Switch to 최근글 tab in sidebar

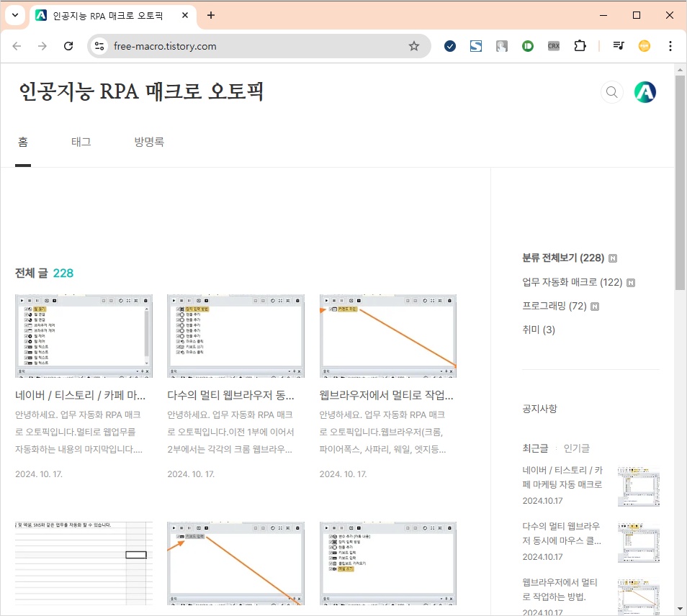point(535,448)
